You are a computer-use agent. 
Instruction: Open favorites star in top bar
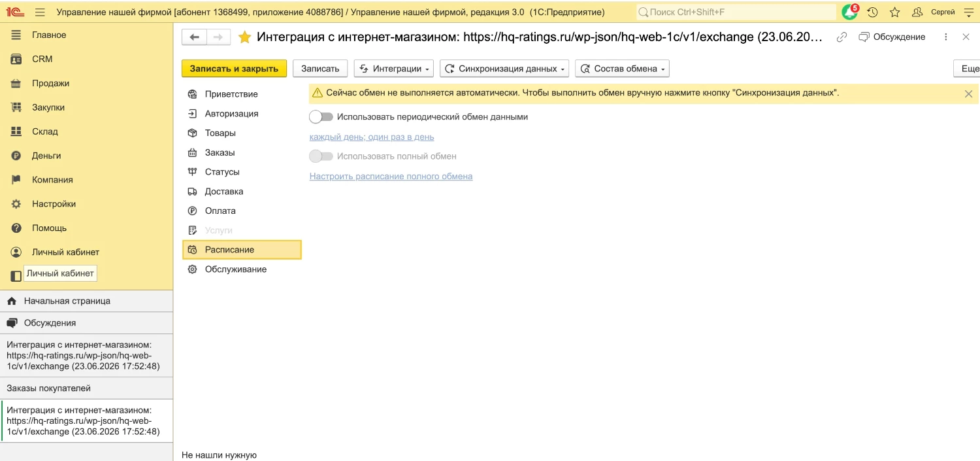click(894, 12)
